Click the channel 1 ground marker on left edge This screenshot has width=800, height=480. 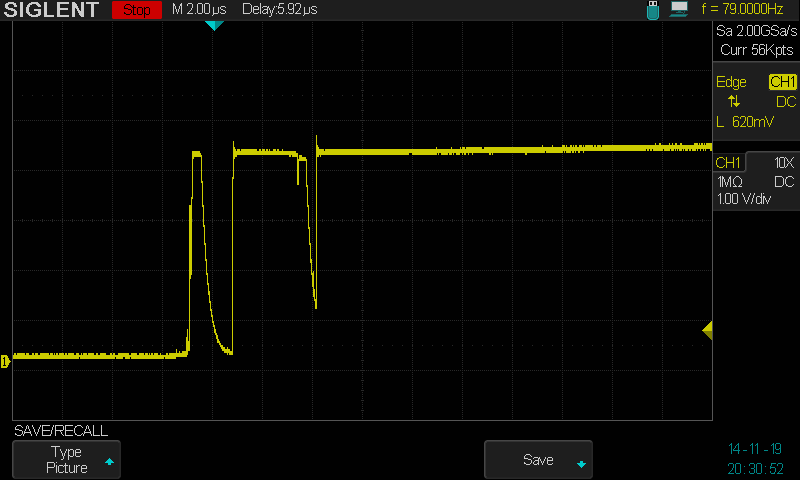5,360
